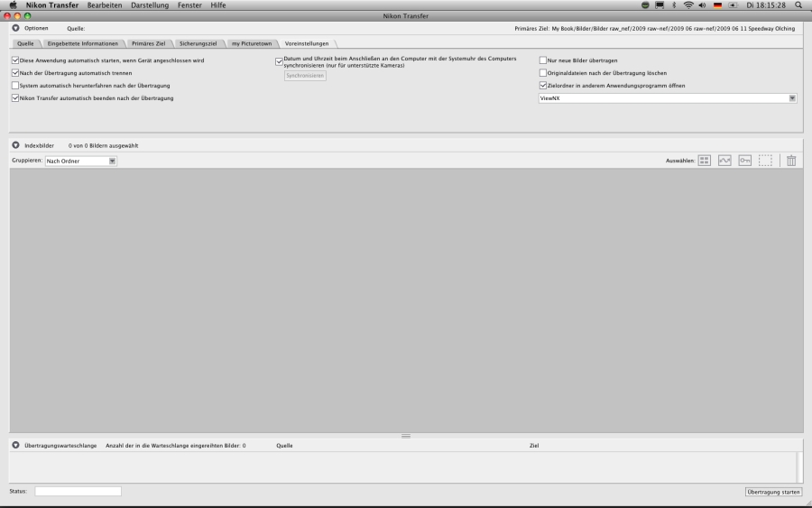Open the Apple menu
The height and width of the screenshot is (508, 812).
click(13, 5)
